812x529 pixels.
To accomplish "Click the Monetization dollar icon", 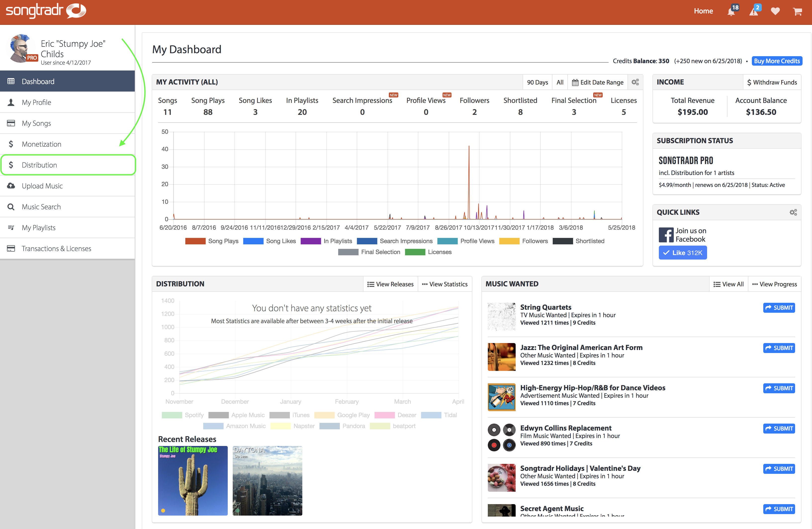I will 11,144.
